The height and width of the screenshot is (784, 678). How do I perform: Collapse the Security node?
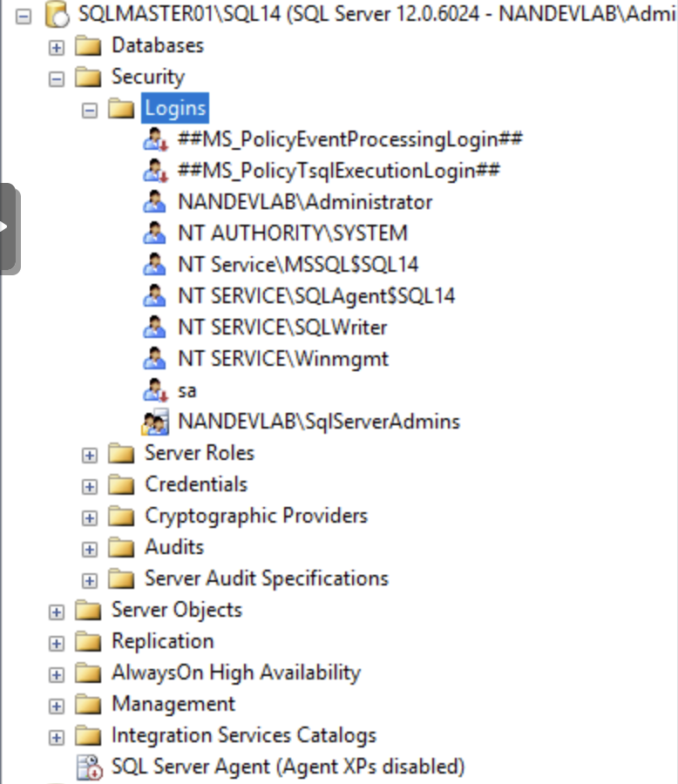pyautogui.click(x=57, y=78)
